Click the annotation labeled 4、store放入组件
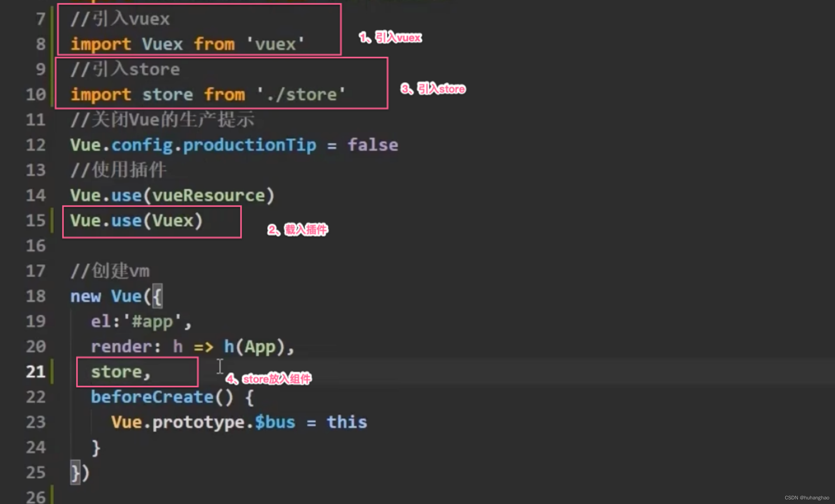Viewport: 835px width, 504px height. [x=269, y=379]
